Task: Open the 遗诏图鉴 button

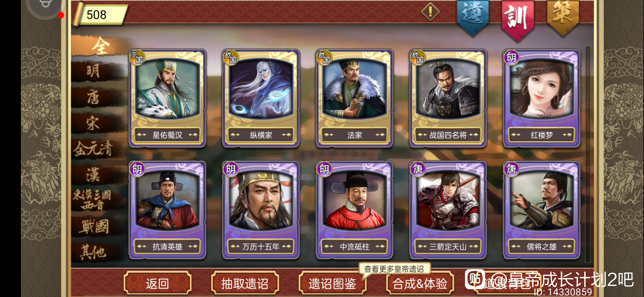Action: pyautogui.click(x=332, y=283)
